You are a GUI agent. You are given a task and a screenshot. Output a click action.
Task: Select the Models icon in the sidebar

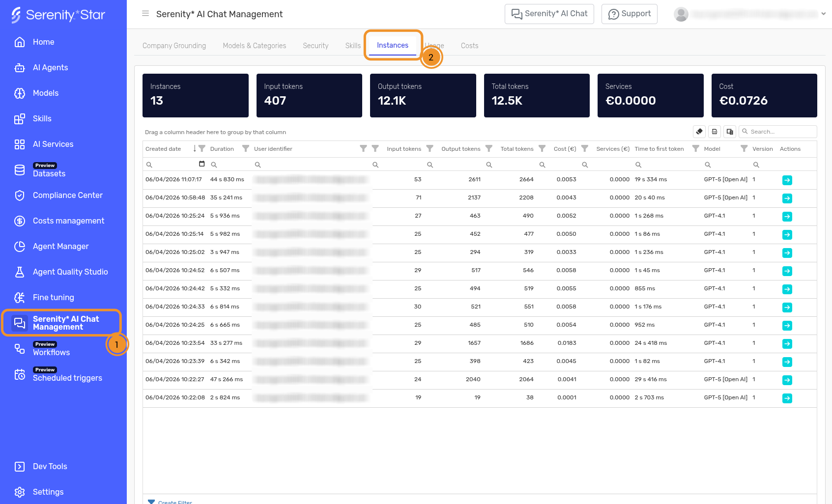tap(20, 93)
